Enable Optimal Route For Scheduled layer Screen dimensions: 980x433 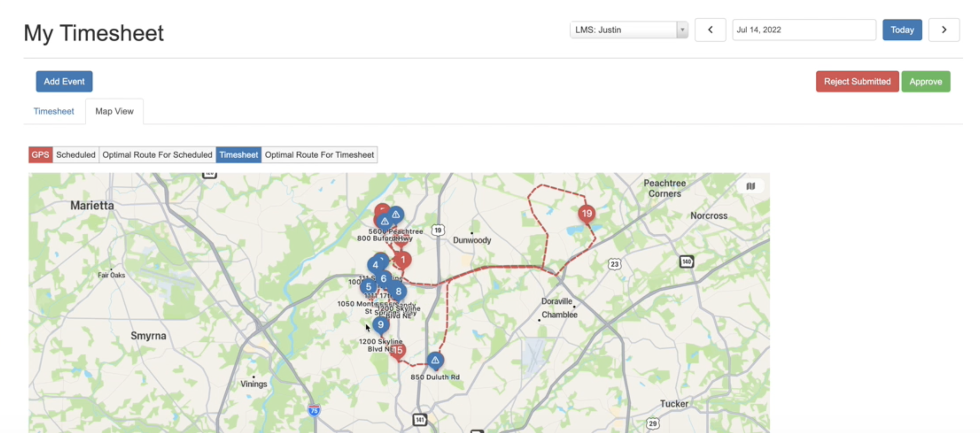click(x=157, y=155)
